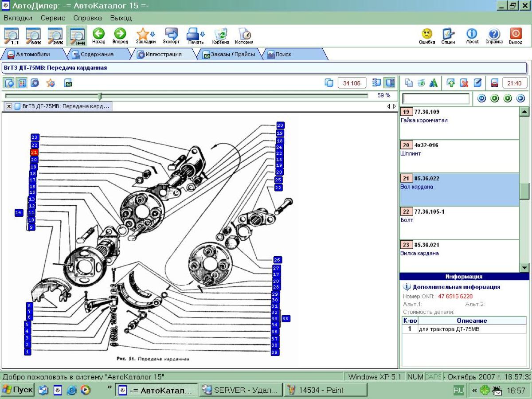Open the Сервис menu
Screen dimensions: 532x399
53,18
